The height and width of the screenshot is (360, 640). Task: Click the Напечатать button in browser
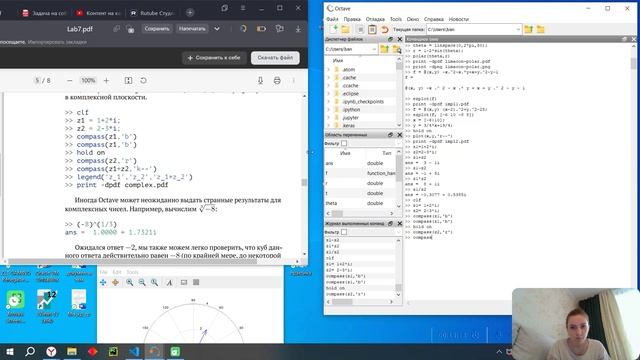pyautogui.click(x=192, y=29)
